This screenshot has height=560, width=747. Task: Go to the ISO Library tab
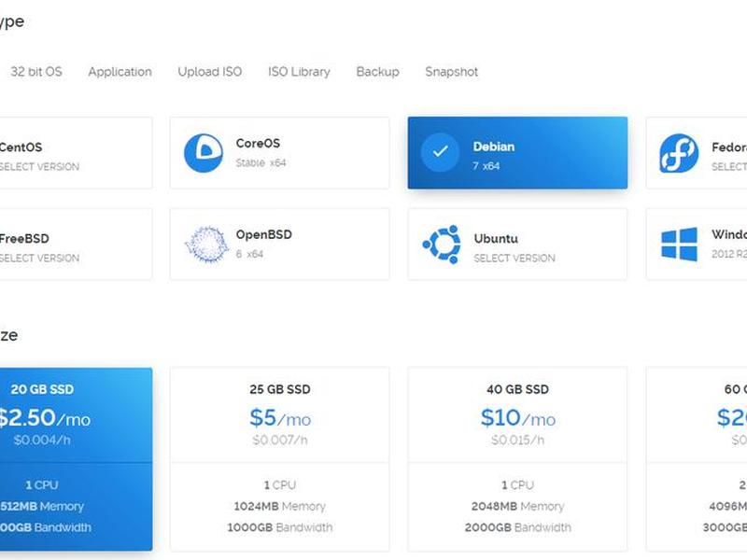point(299,72)
